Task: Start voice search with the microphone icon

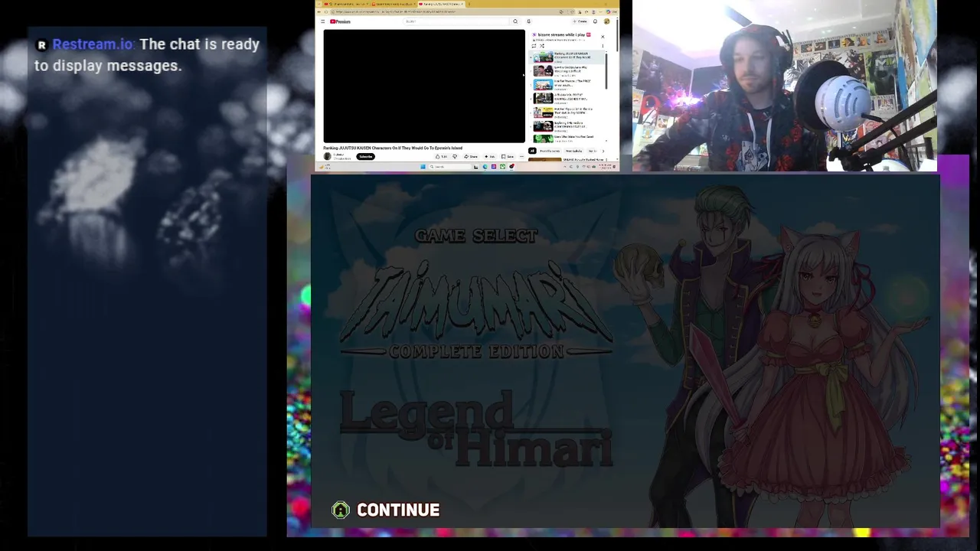Action: (528, 21)
